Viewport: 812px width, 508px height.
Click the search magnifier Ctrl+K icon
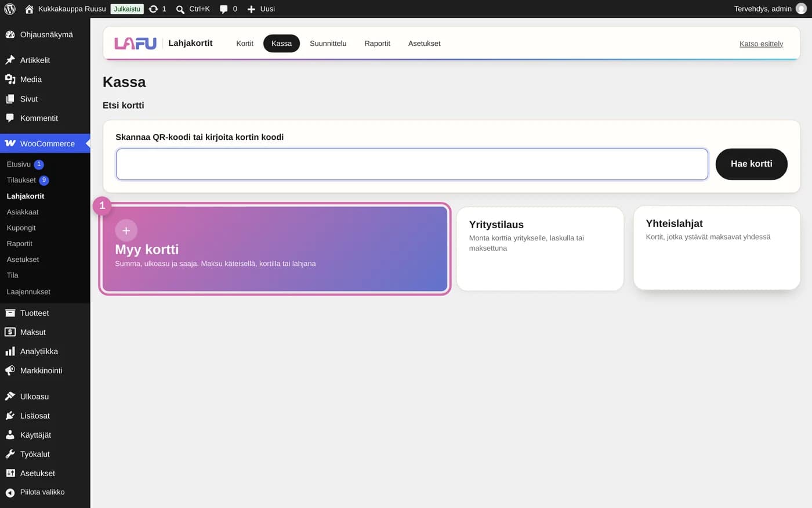180,9
